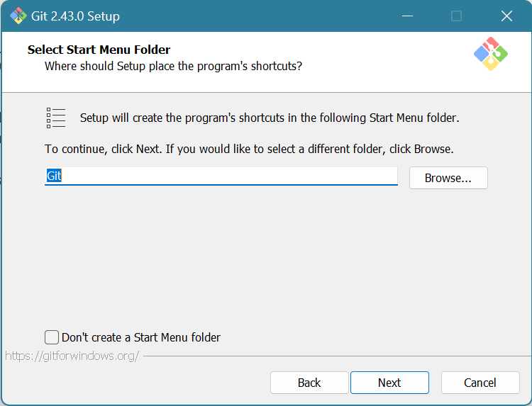Screen dimensions: 532x406
Task: Click the Don't create a Start Menu folder label text
Action: pos(140,337)
